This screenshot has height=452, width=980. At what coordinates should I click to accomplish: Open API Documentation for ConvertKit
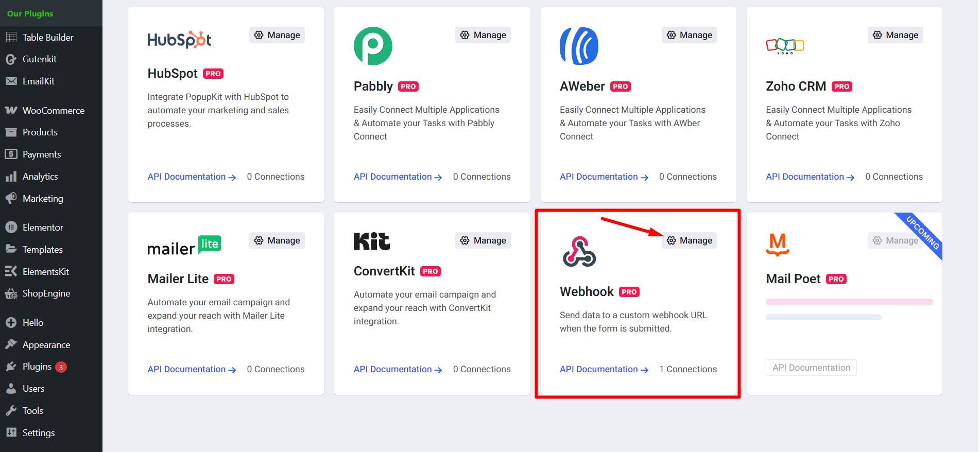tap(392, 369)
